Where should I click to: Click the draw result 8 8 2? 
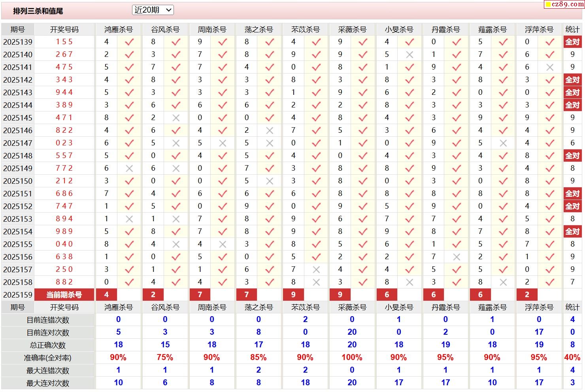point(64,282)
